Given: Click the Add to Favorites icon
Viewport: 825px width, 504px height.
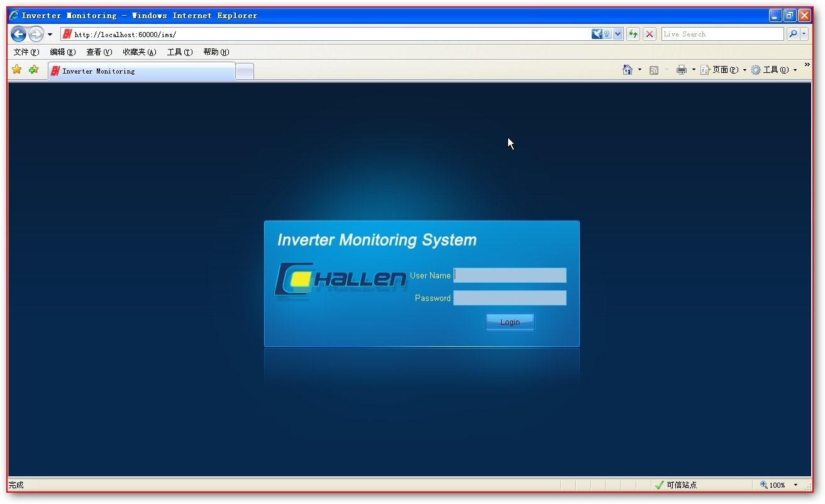Looking at the screenshot, I should pos(33,70).
